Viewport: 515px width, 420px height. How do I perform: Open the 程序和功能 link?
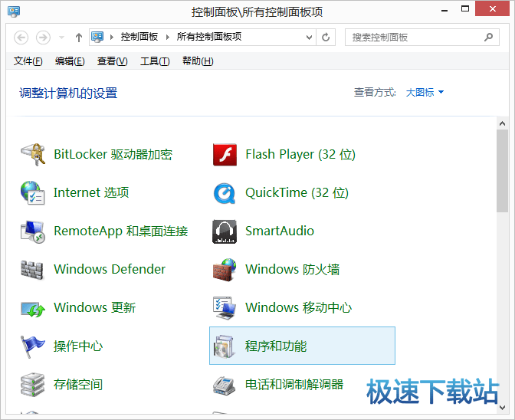[276, 346]
